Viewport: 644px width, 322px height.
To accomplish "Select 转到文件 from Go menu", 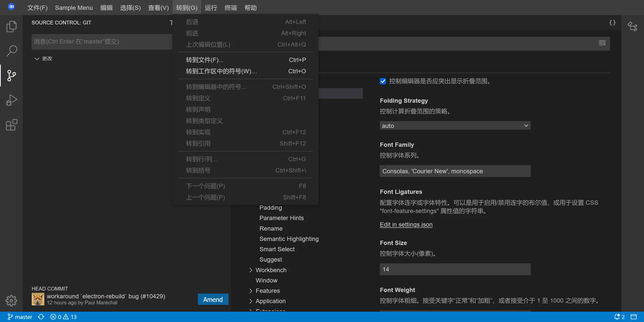I will 205,60.
